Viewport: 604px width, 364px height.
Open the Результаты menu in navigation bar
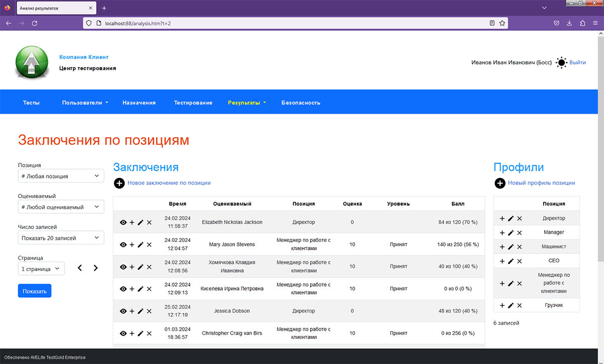point(247,103)
